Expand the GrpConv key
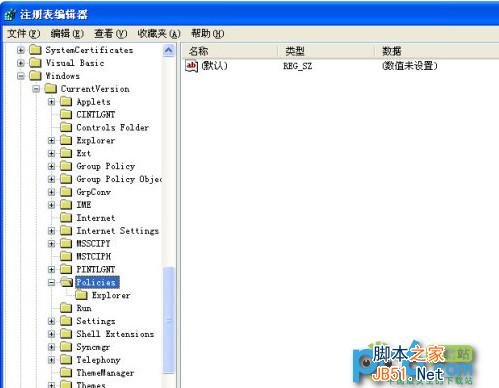This screenshot has height=388, width=499. (x=51, y=192)
